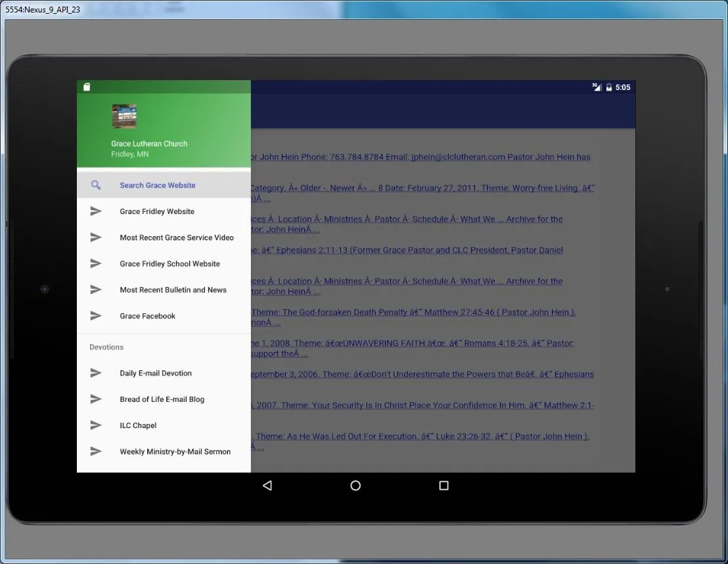The image size is (728, 564).
Task: Open Grace Fridley Website entry
Action: 164,211
